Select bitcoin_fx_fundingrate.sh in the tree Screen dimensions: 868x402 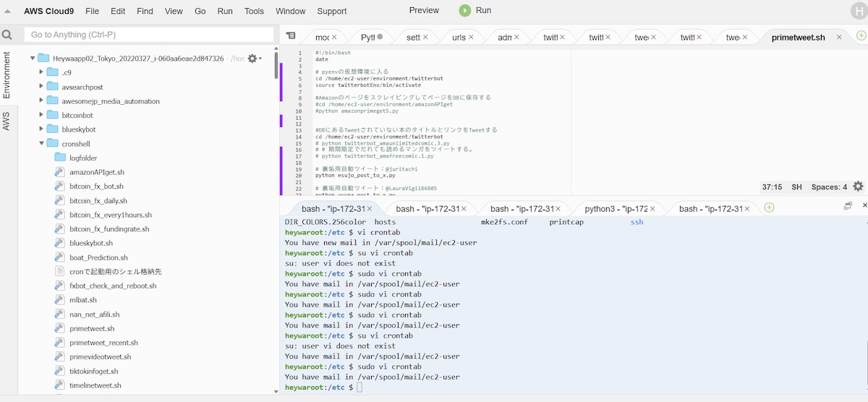point(109,228)
